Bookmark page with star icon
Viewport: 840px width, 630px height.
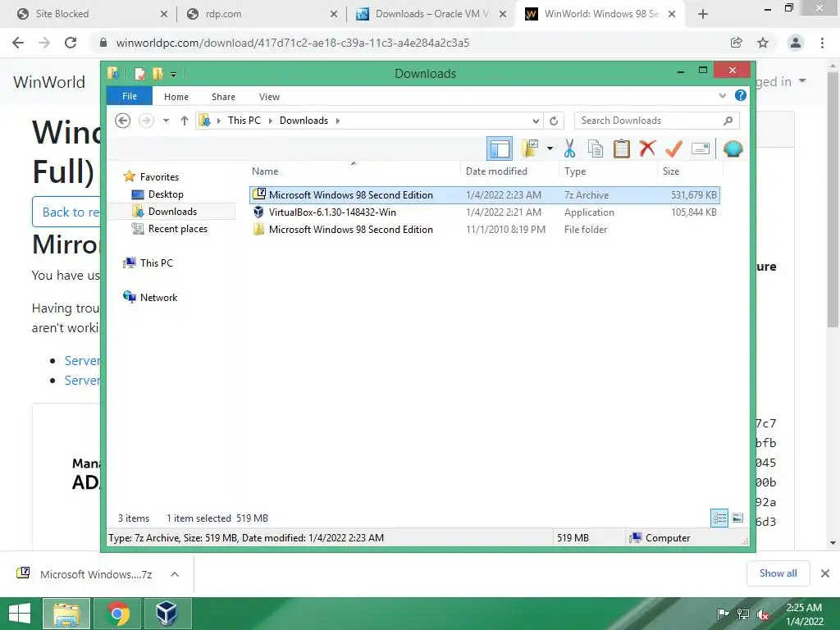(763, 43)
